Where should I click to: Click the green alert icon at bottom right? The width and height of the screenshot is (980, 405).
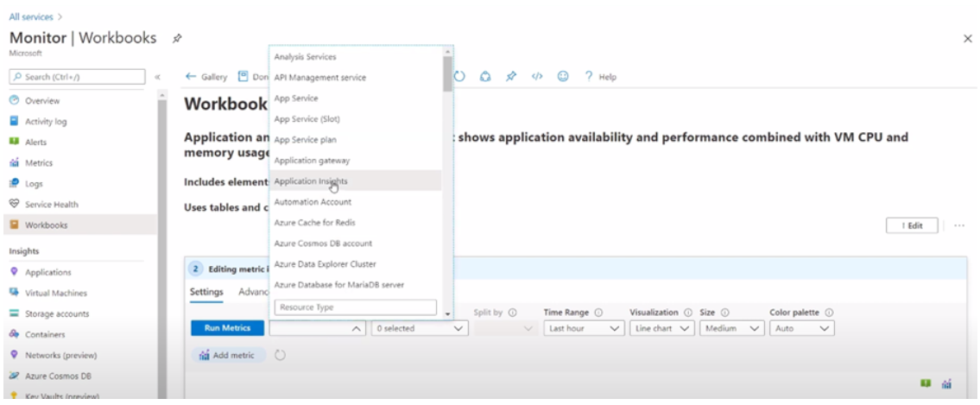(x=926, y=383)
